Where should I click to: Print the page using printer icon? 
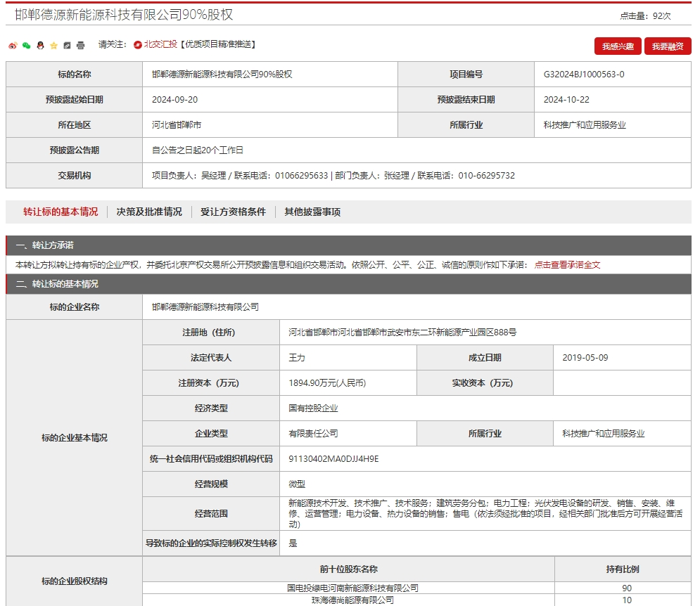(x=80, y=45)
